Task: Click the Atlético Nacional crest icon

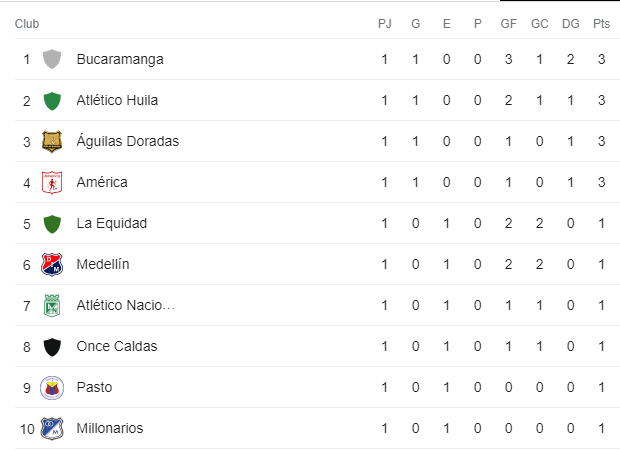Action: tap(52, 305)
